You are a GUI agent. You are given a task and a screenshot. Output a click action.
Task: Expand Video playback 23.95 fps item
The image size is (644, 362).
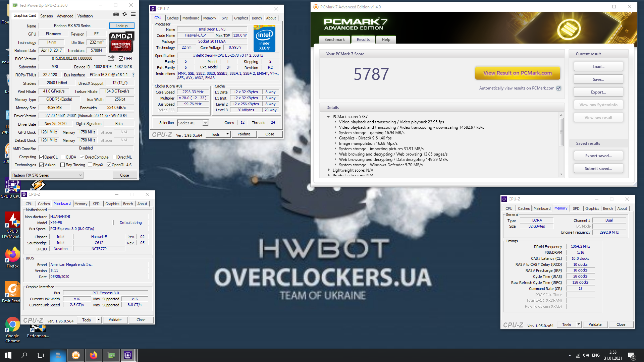point(335,122)
